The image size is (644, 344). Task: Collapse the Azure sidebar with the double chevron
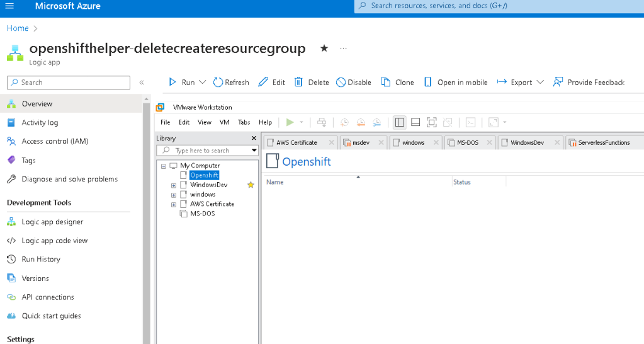tap(142, 82)
